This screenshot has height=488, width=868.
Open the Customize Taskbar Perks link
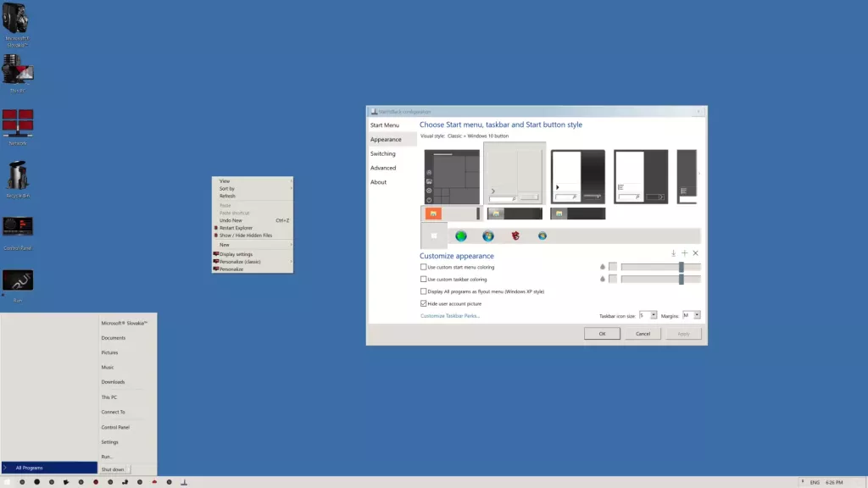[449, 315]
